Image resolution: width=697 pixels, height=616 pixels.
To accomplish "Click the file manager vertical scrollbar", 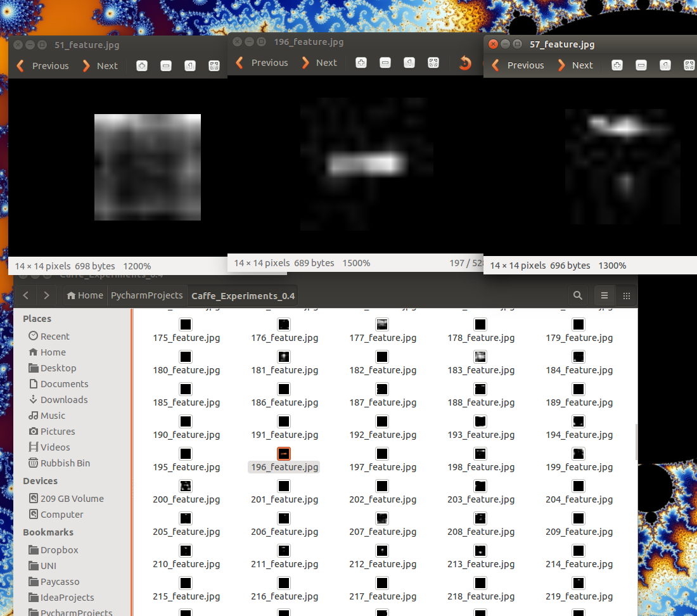I will point(636,442).
